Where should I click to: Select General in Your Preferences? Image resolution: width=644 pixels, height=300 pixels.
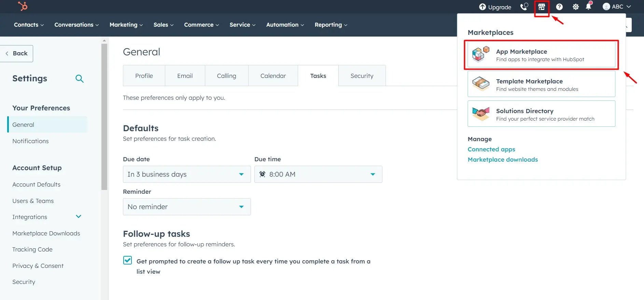point(47,124)
